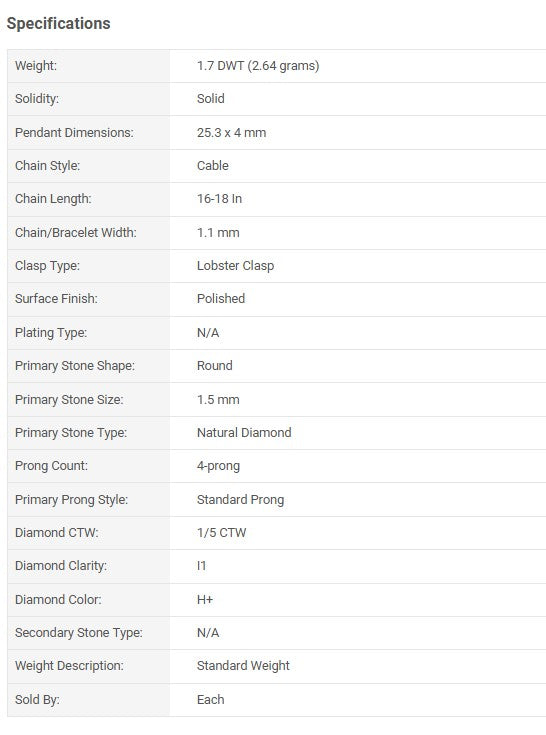The image size is (546, 735).
Task: Select the Lobster Clasp value
Action: [x=235, y=266]
